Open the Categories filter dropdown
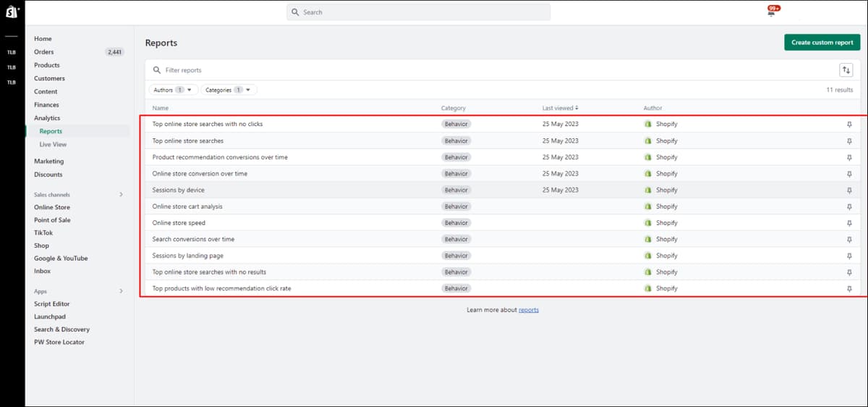 click(x=229, y=90)
